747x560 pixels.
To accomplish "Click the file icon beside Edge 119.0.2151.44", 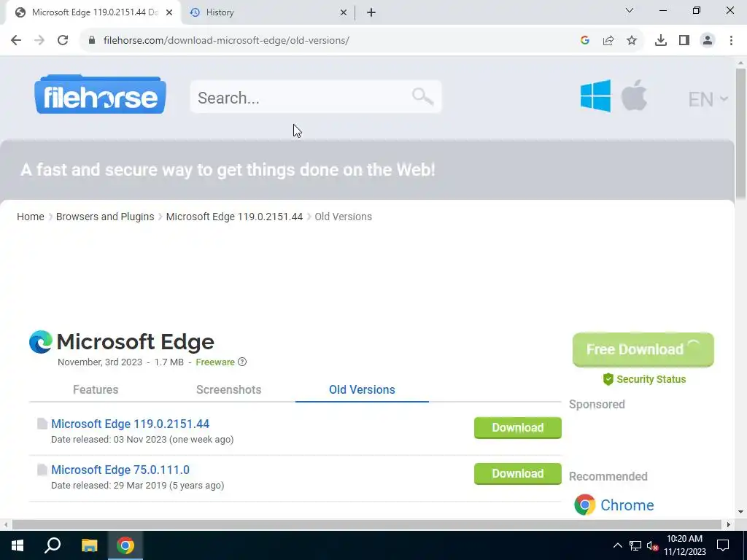I will (42, 424).
